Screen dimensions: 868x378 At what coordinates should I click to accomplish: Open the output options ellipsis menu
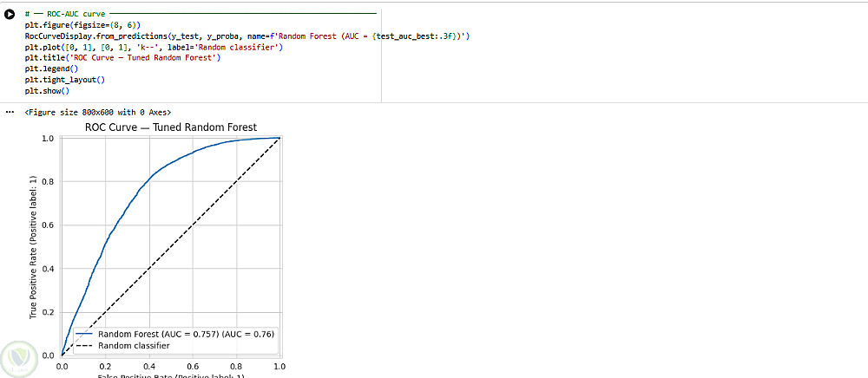point(10,112)
